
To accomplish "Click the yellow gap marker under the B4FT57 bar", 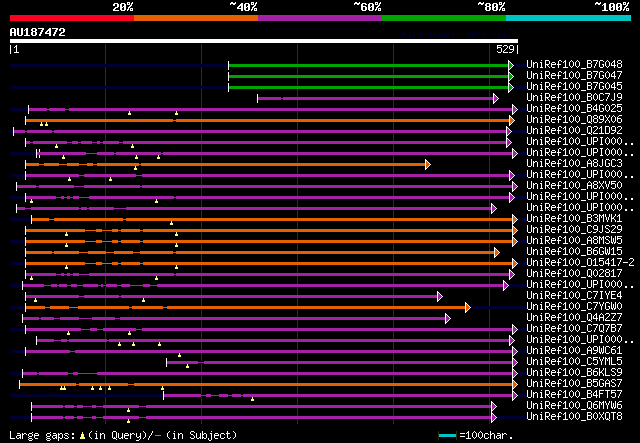I will 252,399.
